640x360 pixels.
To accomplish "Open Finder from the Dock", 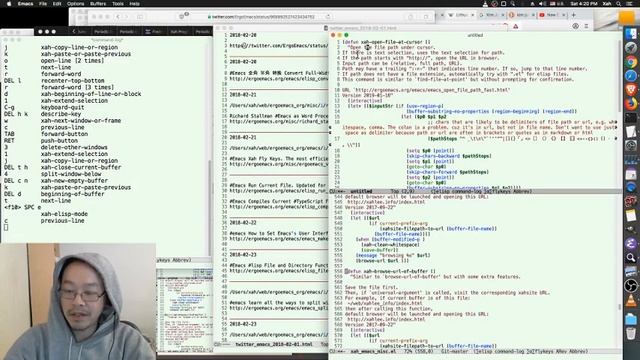I will [x=631, y=33].
